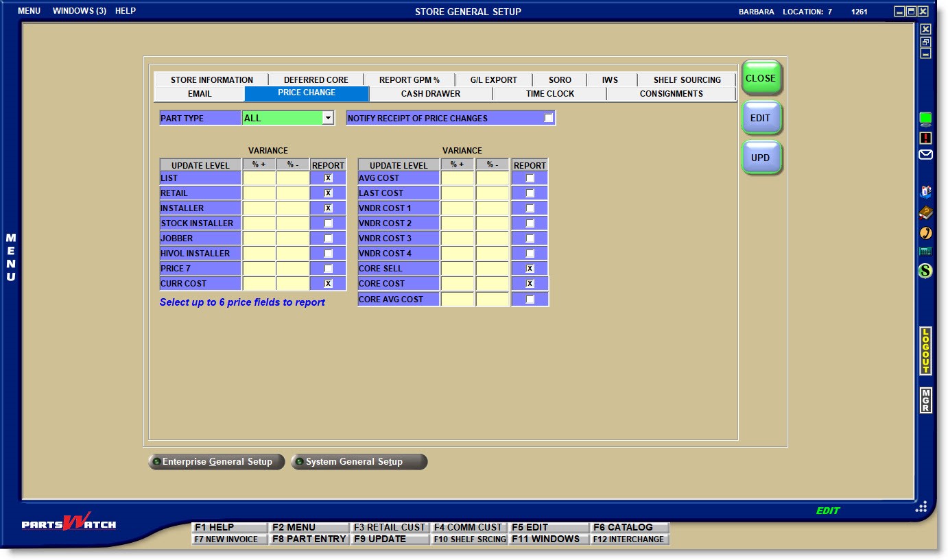Click the green S circle icon
948x560 pixels.
pyautogui.click(x=925, y=271)
